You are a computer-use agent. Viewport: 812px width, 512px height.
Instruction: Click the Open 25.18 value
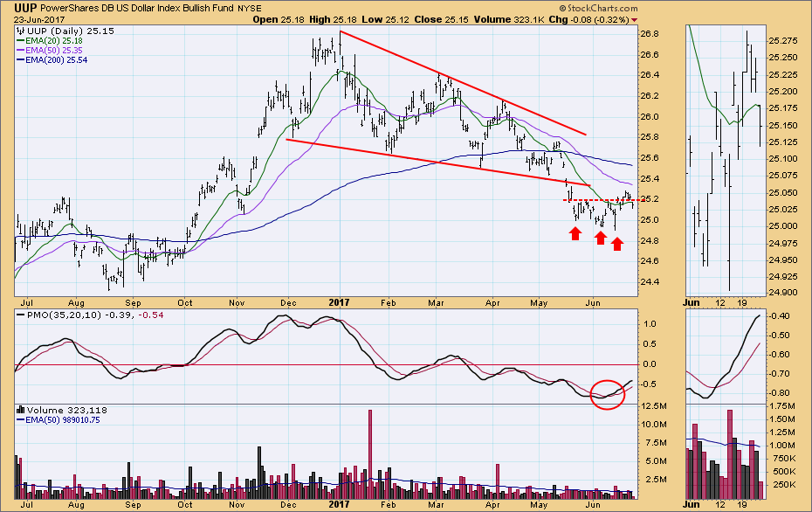279,20
